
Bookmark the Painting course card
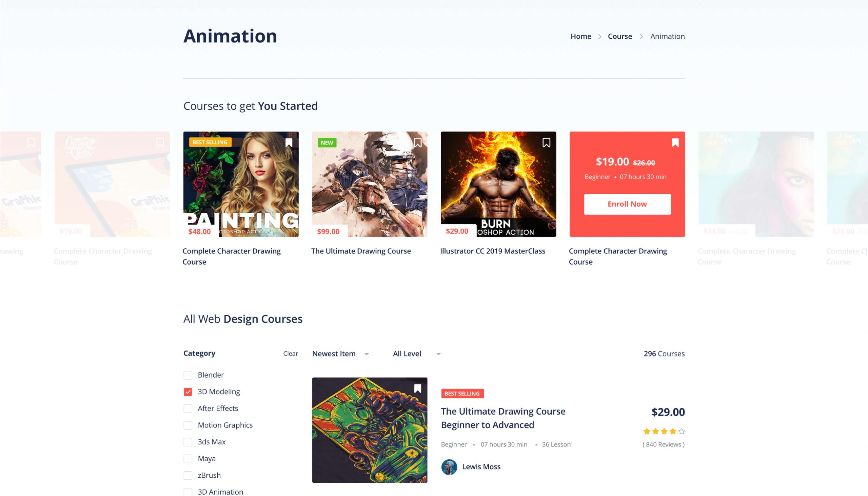tap(289, 142)
